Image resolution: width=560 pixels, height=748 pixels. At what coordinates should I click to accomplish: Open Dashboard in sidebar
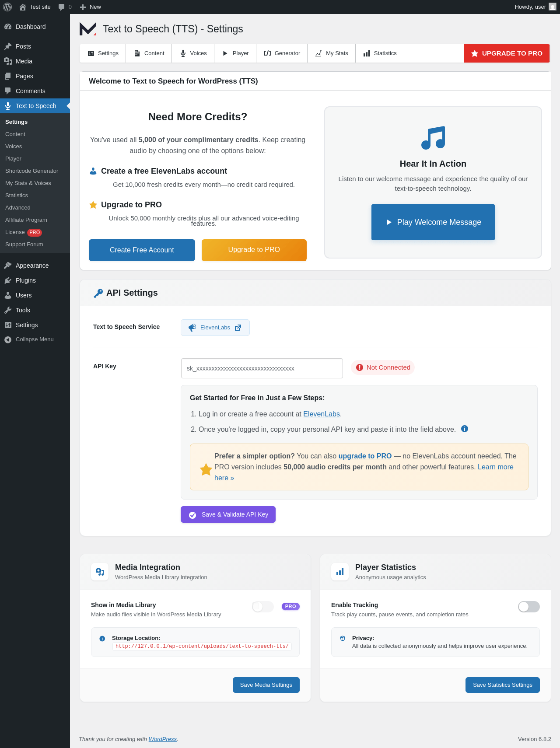coord(35,27)
